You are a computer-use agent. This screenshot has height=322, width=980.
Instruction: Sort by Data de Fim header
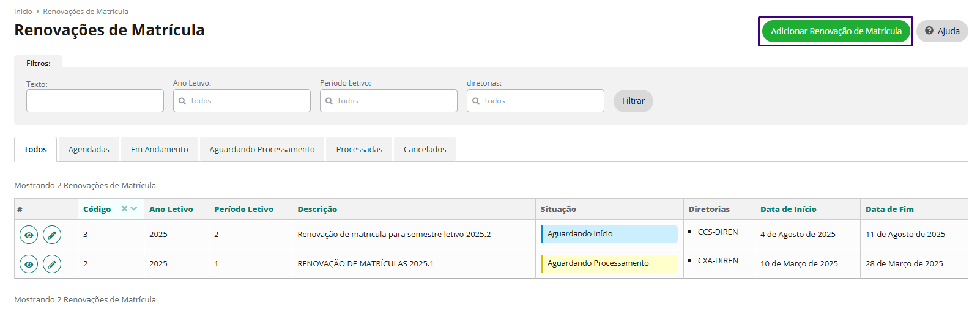(x=889, y=209)
